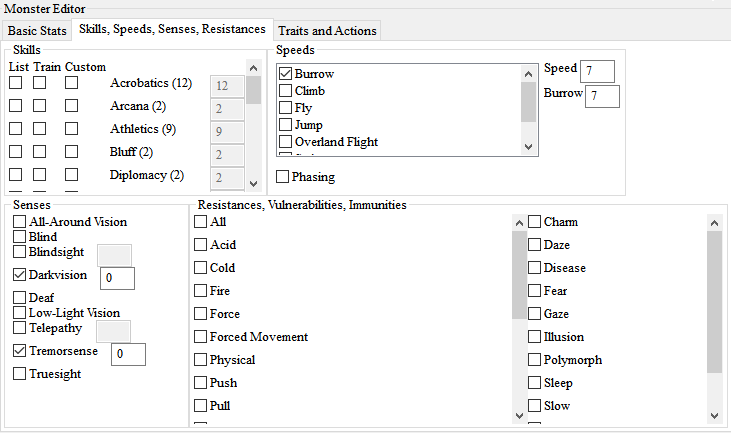The height and width of the screenshot is (433, 731).
Task: Click the Tremorsense range input field
Action: 128,354
